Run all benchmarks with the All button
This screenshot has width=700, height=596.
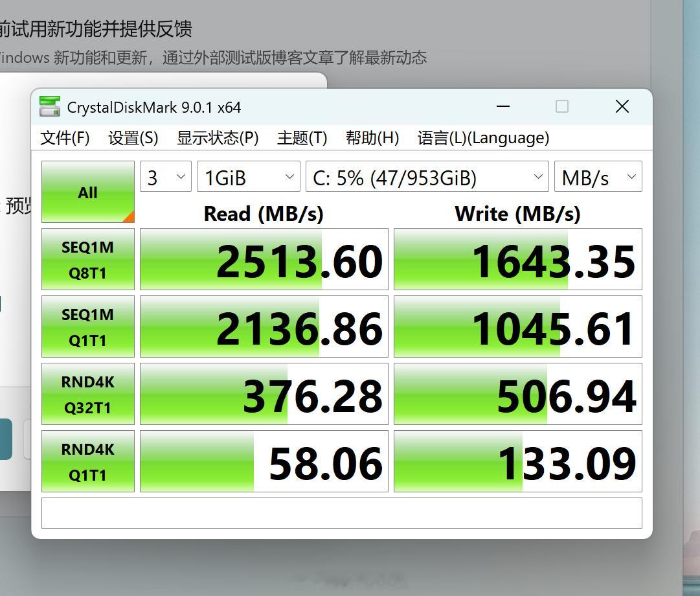pyautogui.click(x=87, y=192)
